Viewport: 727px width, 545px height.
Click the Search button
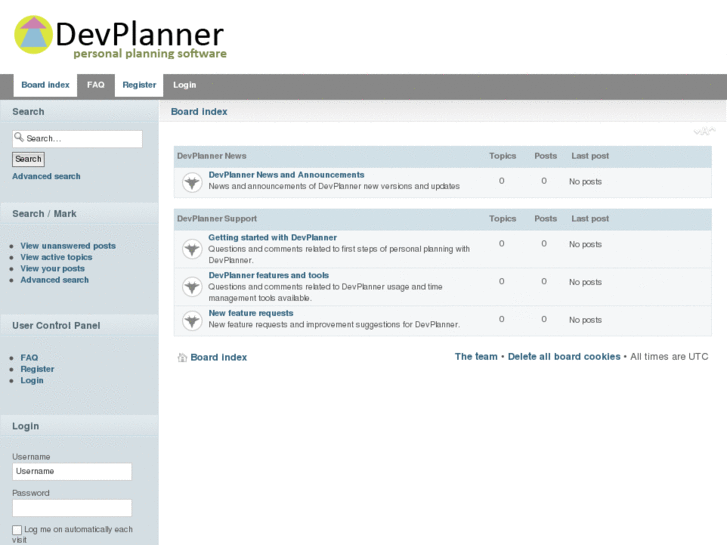(x=28, y=159)
